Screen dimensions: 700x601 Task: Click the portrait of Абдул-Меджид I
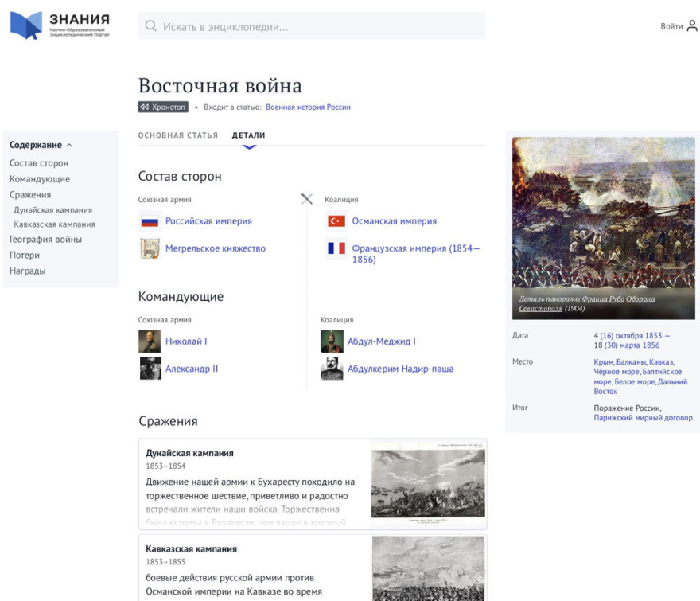[332, 341]
